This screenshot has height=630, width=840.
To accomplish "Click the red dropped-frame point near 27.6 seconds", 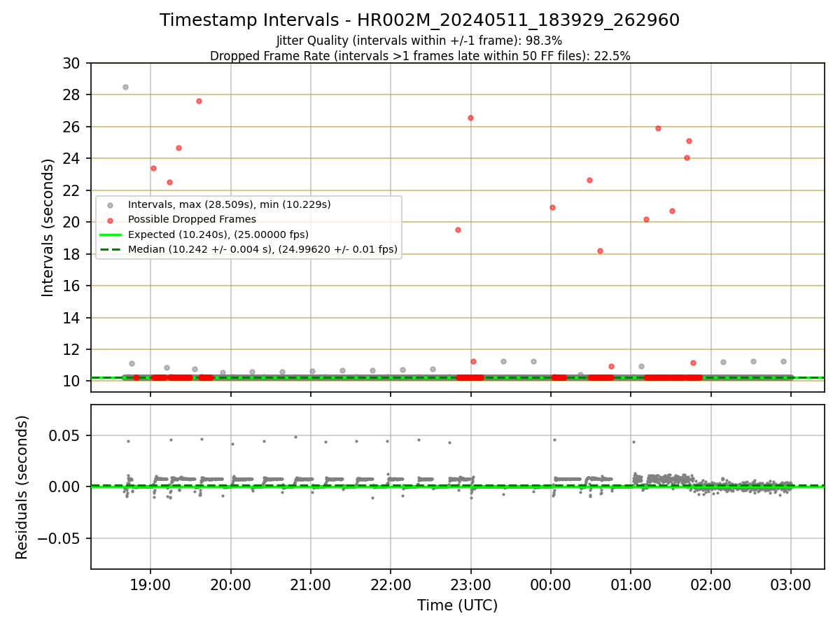I will point(199,101).
